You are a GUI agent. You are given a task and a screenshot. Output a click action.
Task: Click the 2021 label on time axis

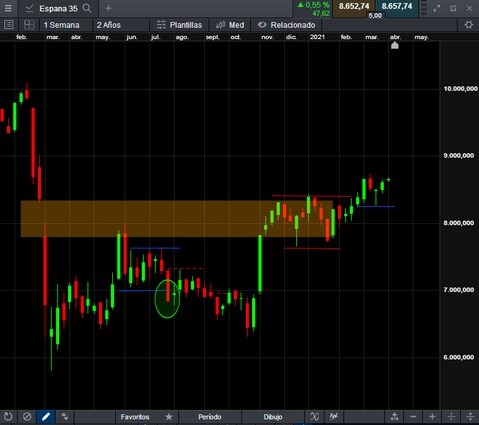[x=317, y=37]
